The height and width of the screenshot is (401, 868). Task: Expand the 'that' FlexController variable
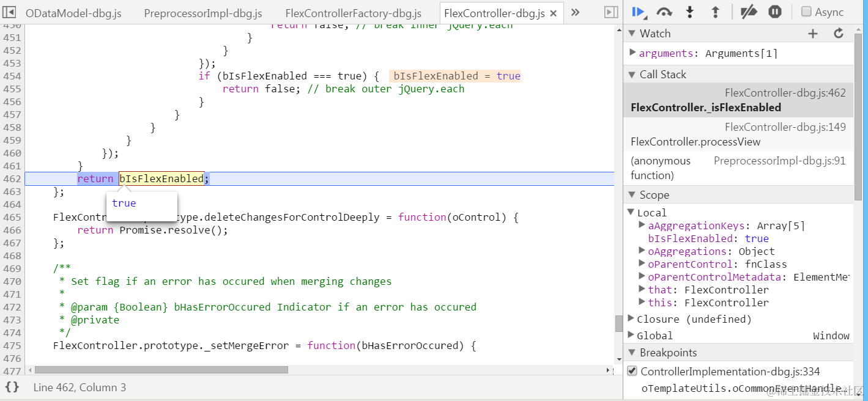click(642, 290)
